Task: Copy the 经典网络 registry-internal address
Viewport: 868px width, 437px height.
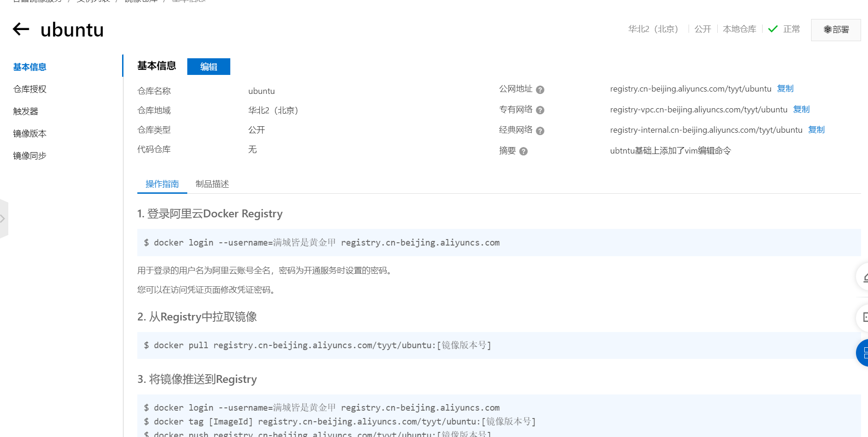Action: (816, 129)
